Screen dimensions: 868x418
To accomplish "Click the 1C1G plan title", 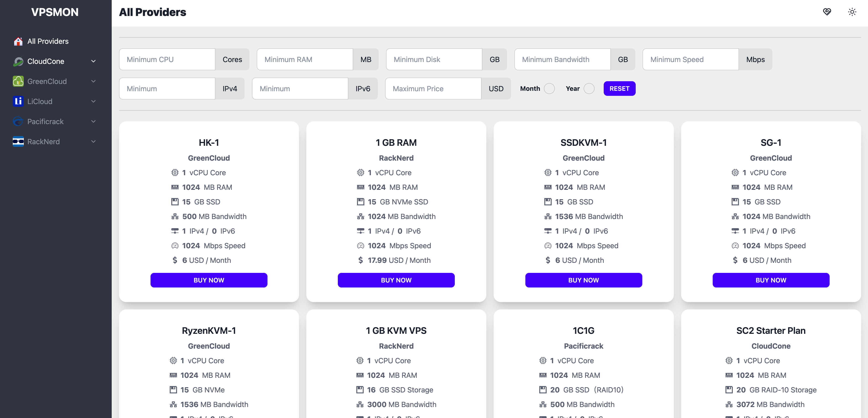I will (x=584, y=330).
